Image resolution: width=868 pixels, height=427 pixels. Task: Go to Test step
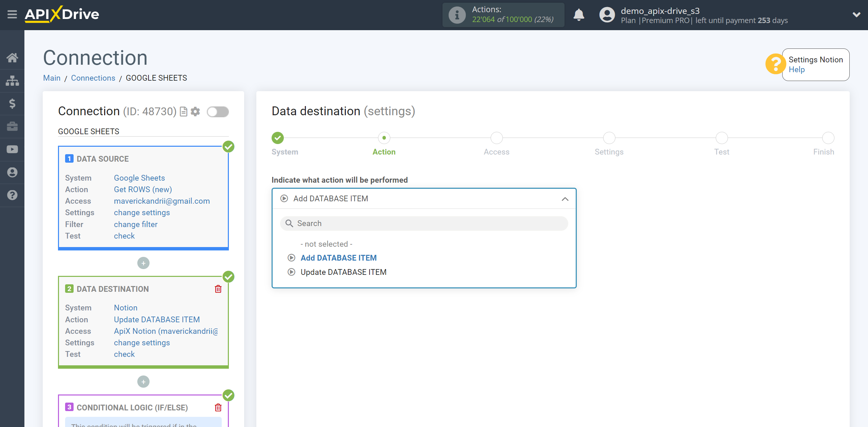722,138
